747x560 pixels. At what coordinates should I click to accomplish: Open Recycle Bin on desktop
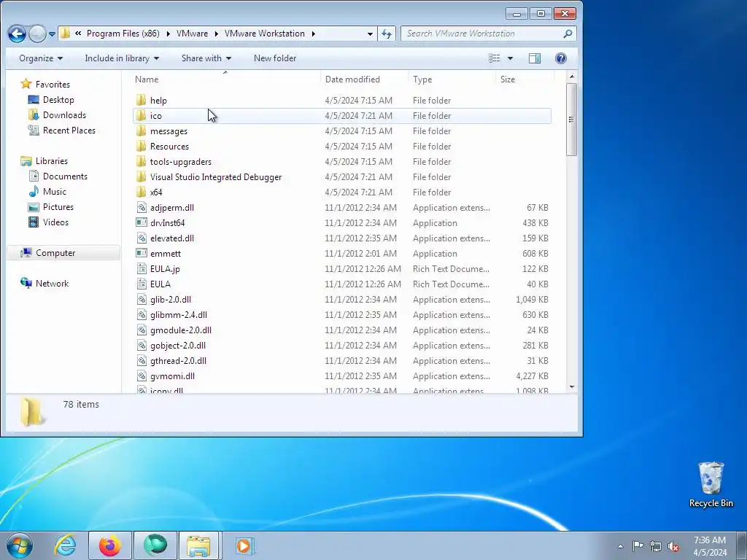coord(711,484)
